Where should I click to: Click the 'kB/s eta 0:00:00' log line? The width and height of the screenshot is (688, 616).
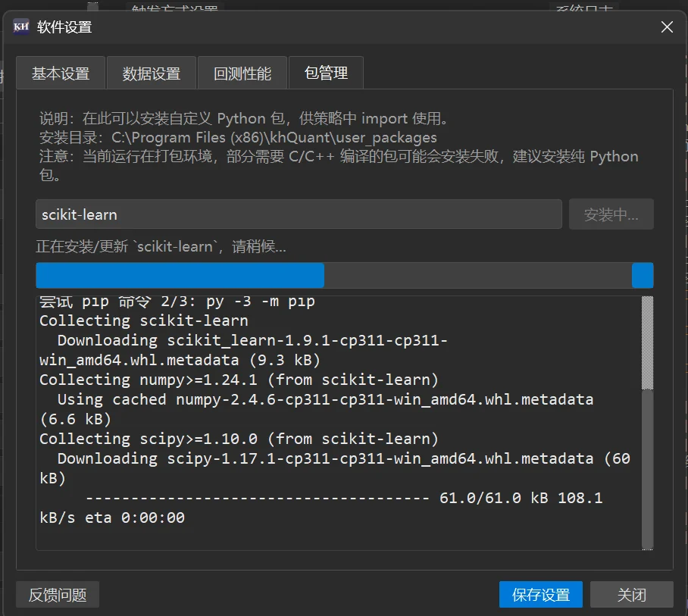[x=112, y=518]
